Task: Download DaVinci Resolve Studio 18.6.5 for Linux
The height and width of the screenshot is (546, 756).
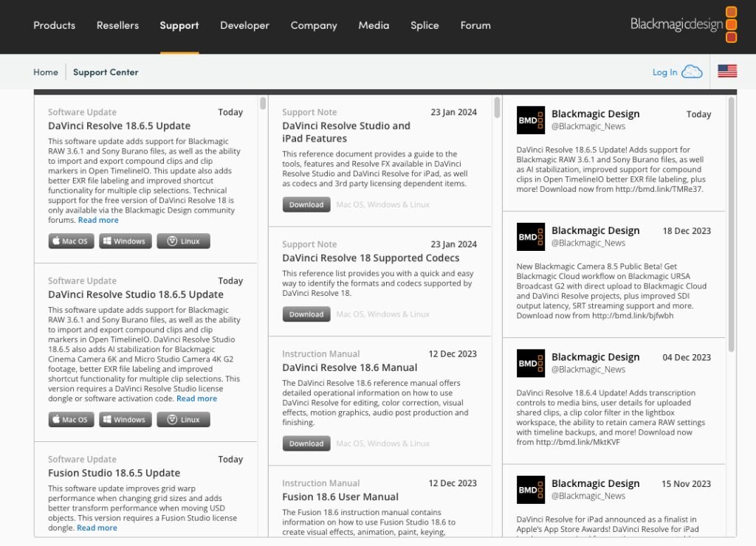Action: tap(183, 419)
